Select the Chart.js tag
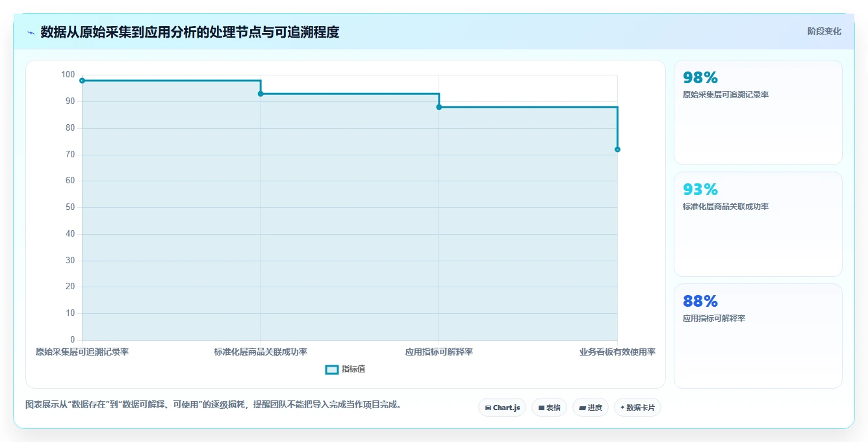 502,408
